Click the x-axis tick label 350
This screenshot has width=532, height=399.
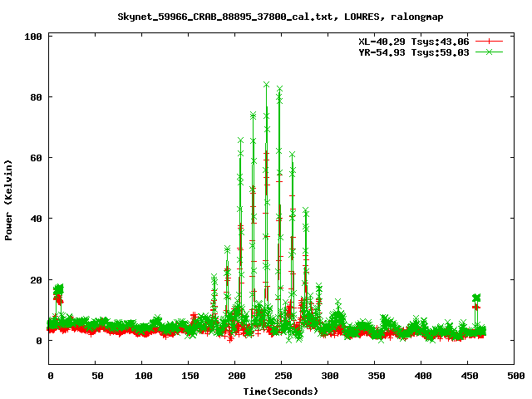377,376
